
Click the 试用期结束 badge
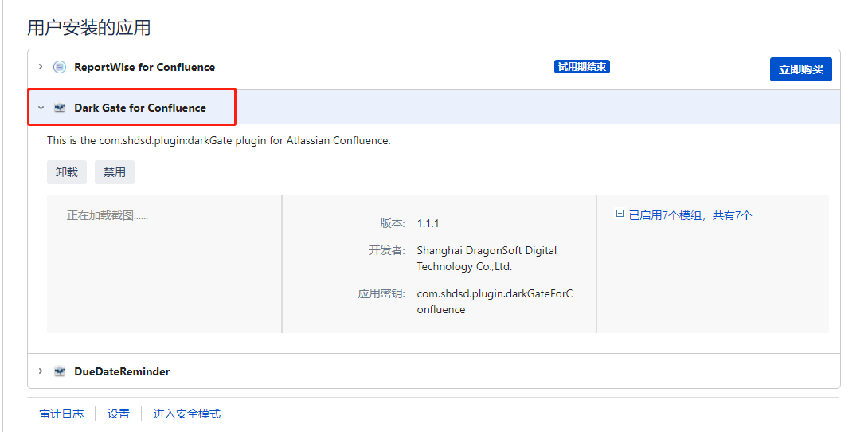point(582,67)
